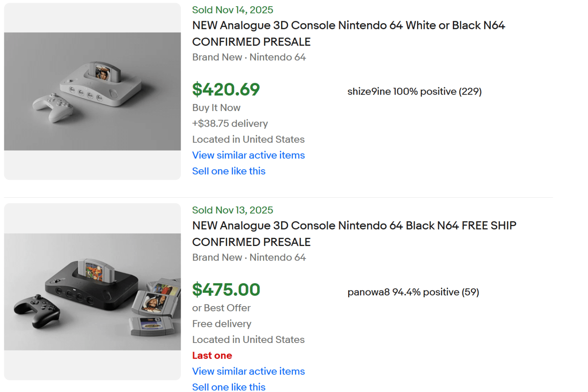Viewport: 588px width, 392px height.
Task: Click Sell one like this below Last one
Action: pyautogui.click(x=229, y=387)
